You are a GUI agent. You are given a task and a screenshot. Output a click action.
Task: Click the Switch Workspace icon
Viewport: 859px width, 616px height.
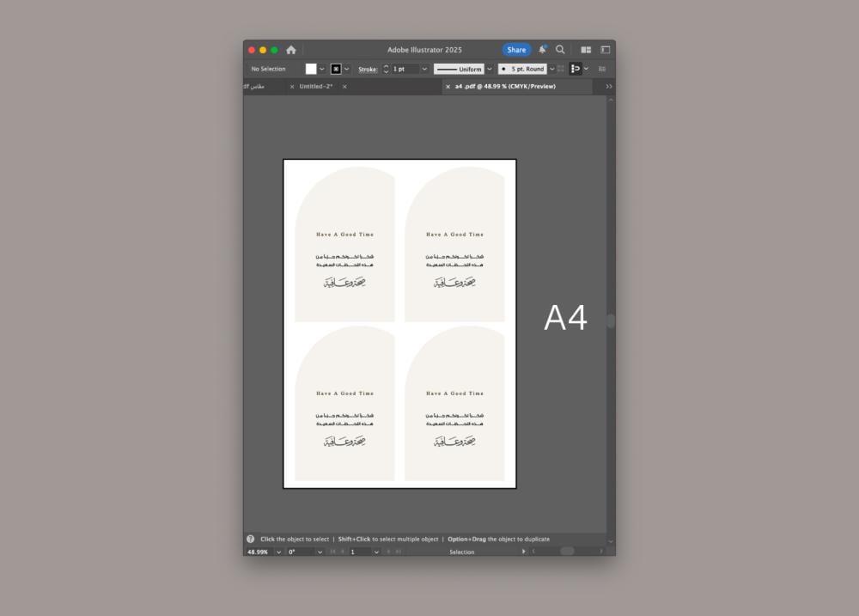(605, 50)
